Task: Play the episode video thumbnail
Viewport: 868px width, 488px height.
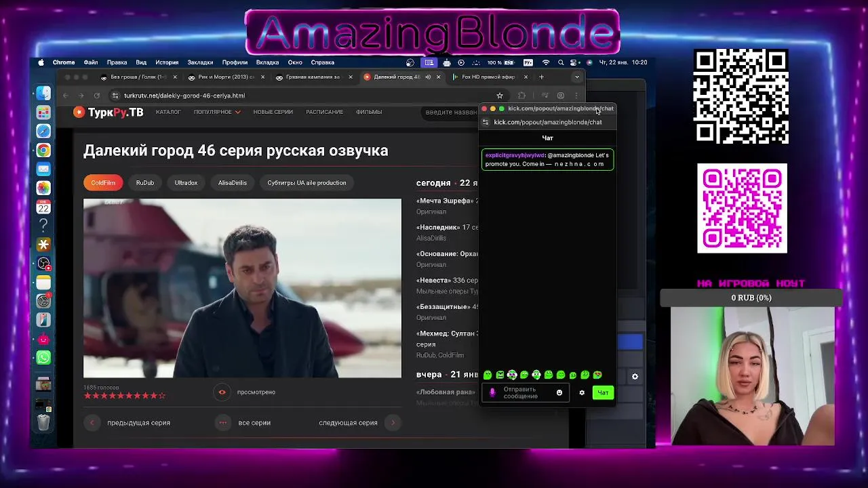Action: [242, 288]
